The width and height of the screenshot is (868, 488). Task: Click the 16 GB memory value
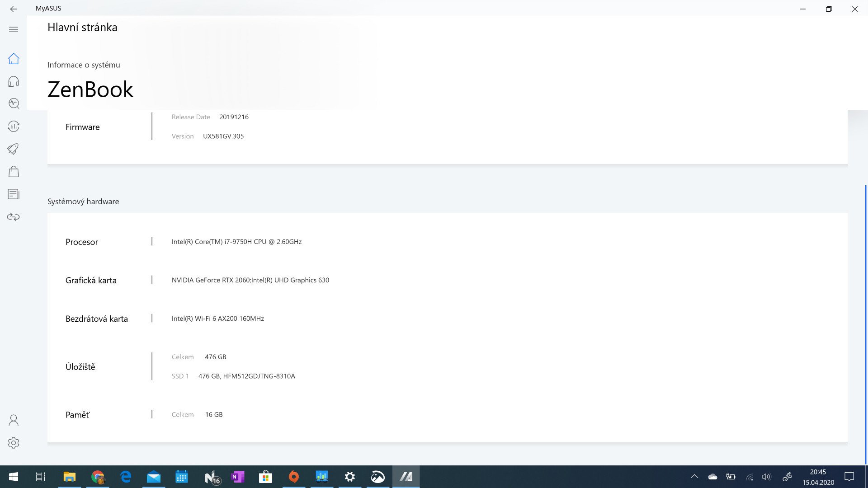(214, 414)
